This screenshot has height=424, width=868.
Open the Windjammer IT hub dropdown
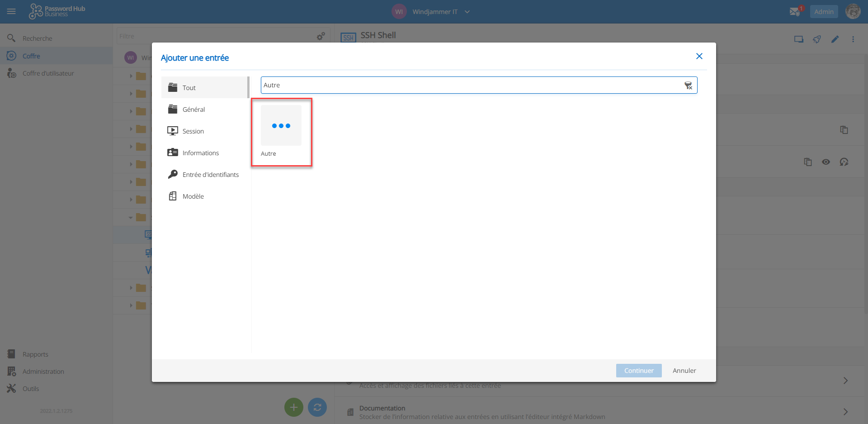pyautogui.click(x=467, y=12)
